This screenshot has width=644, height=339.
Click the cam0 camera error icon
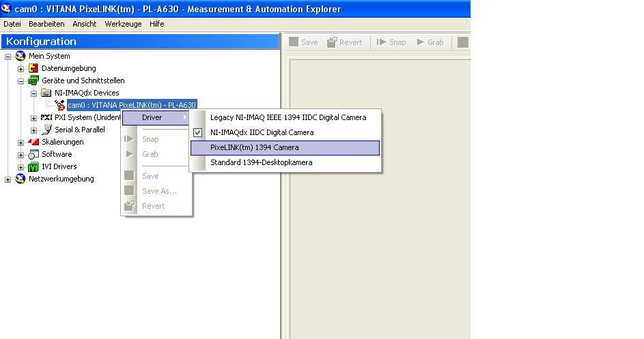click(60, 105)
